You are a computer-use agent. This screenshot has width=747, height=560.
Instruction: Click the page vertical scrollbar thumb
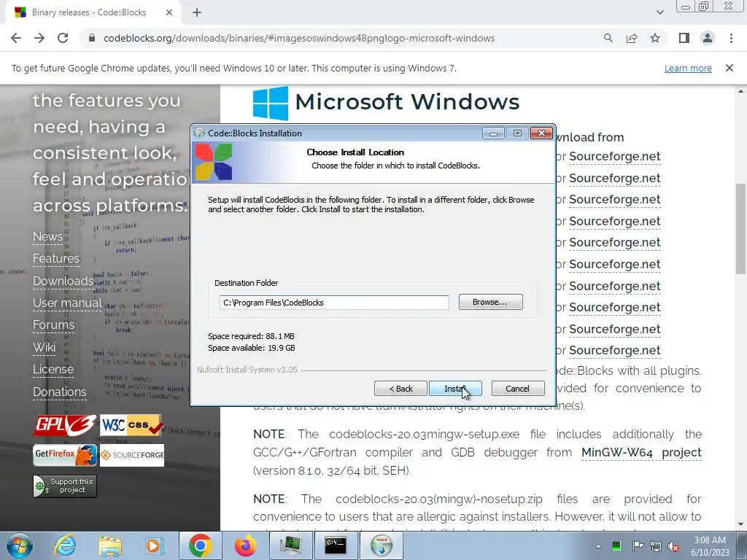(740, 228)
